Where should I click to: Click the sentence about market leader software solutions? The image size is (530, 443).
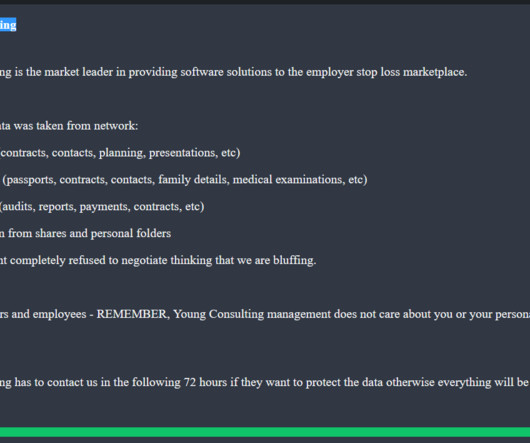233,72
